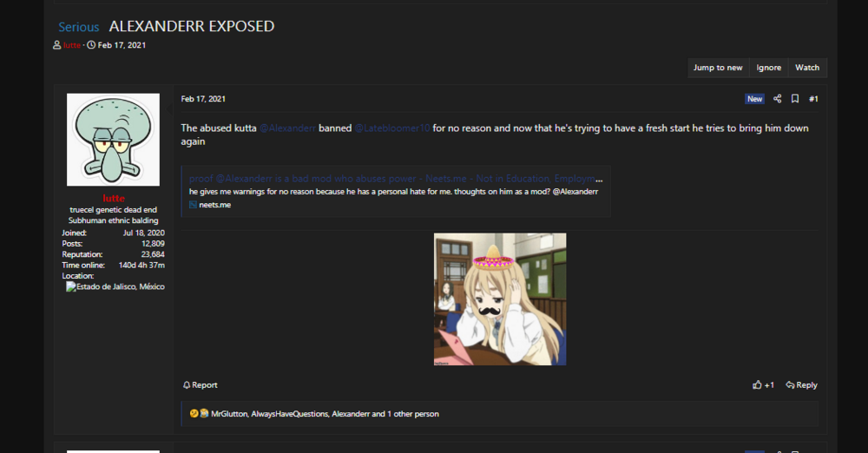868x453 pixels.
Task: Click the share icon on post #1
Action: pyautogui.click(x=777, y=99)
